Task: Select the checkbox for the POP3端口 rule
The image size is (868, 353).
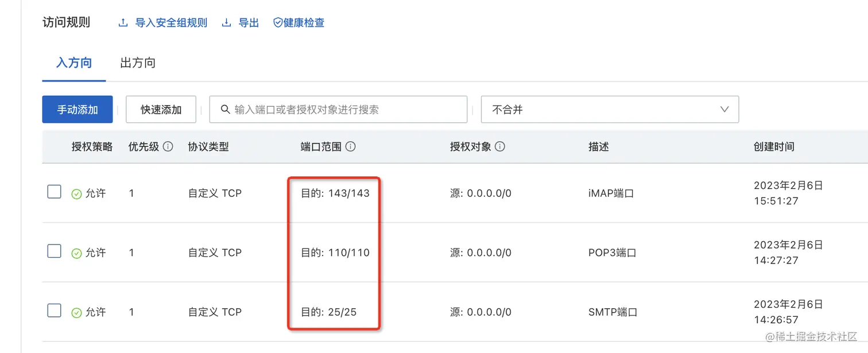Action: 54,251
